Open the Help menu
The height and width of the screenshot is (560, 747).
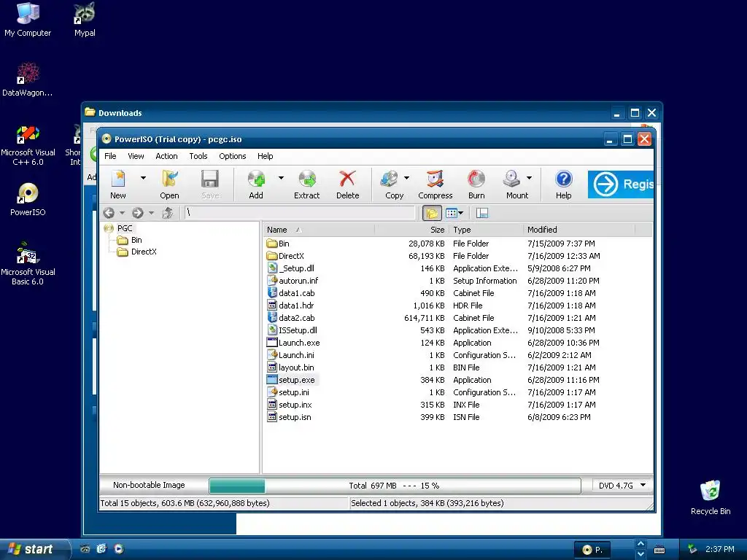coord(266,156)
